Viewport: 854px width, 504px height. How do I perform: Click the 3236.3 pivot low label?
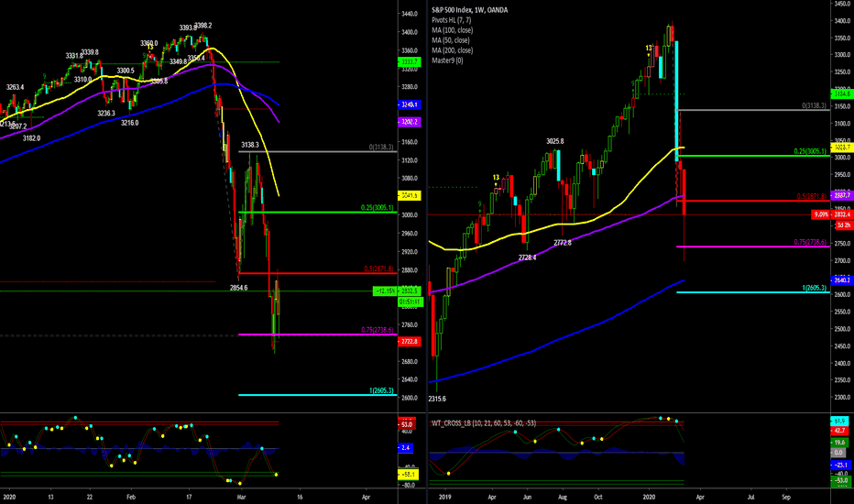(x=106, y=114)
